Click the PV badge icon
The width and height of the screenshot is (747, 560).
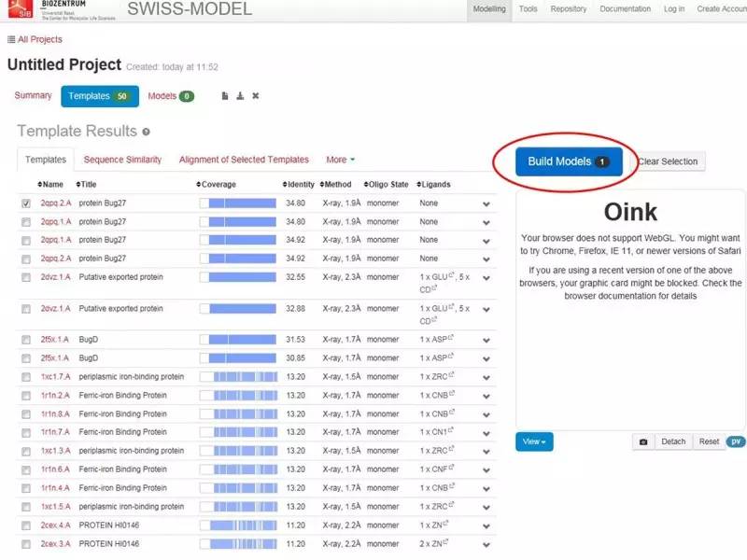736,441
